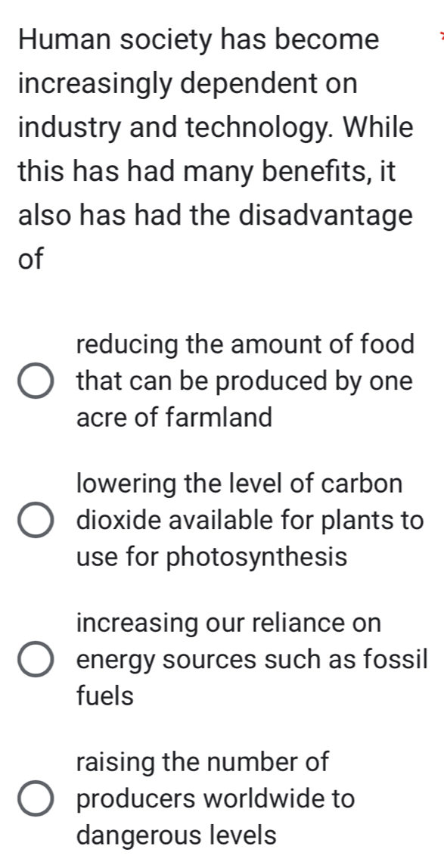
Task: Select the radio button for lowering carbon dioxide
Action: tap(34, 521)
